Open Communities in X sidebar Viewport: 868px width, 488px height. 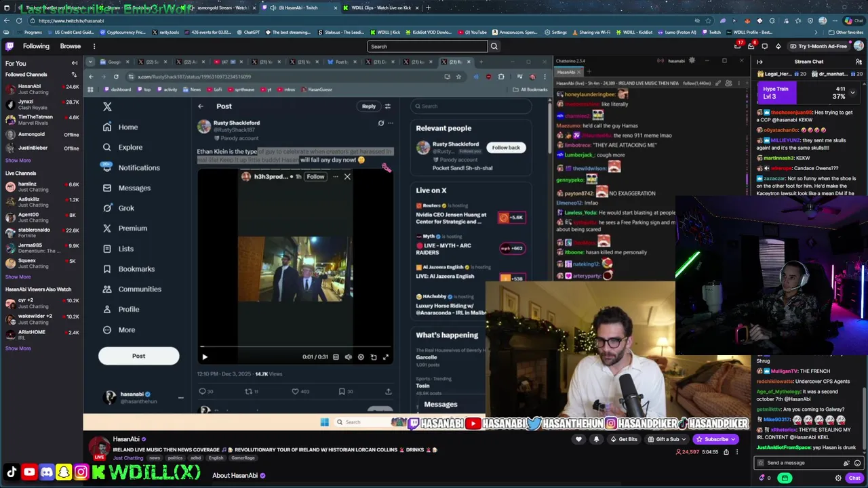132,289
